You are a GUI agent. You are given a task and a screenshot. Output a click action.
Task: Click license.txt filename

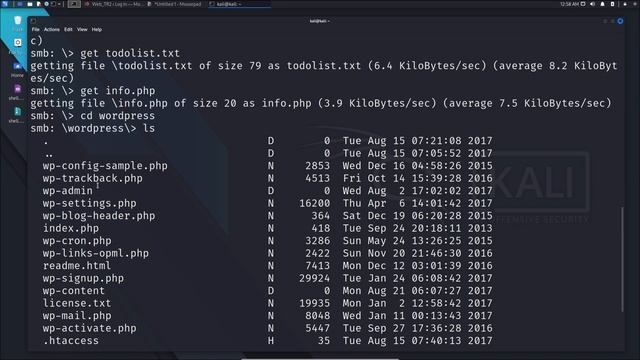coord(77,303)
